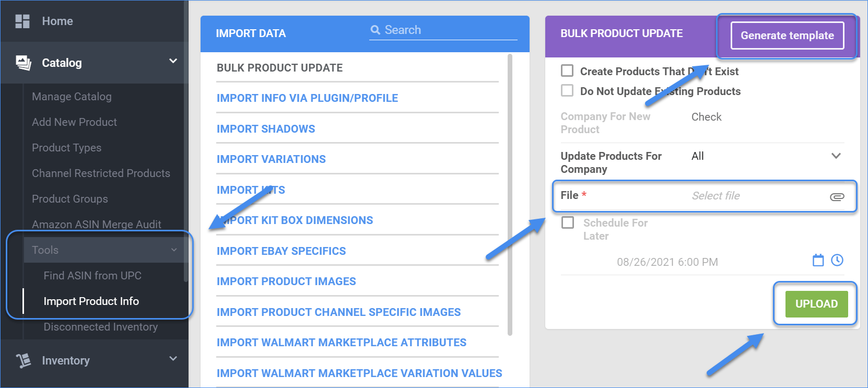Click the import data Search field
Screen dimensions: 868x388
click(449, 30)
